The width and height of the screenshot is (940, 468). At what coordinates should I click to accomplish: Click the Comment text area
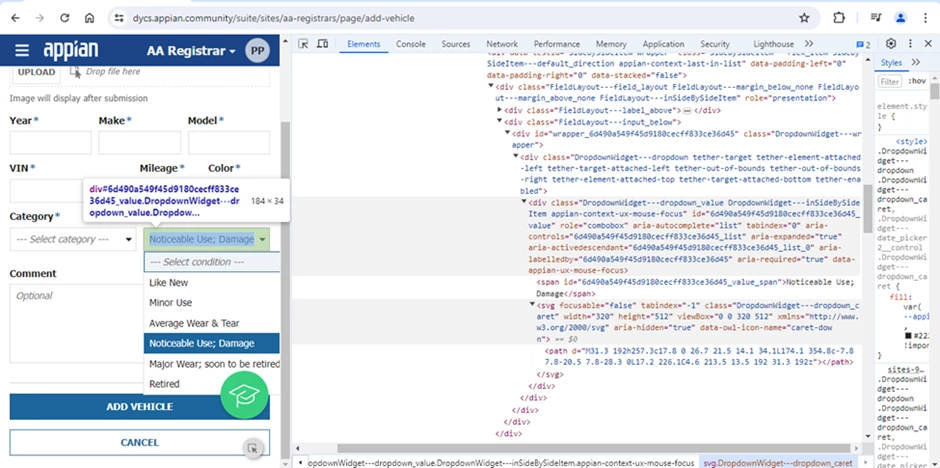(x=75, y=324)
